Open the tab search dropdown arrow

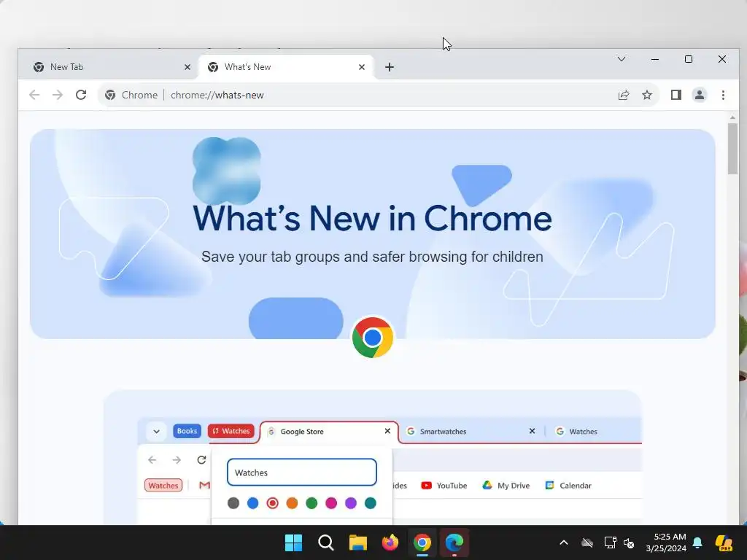click(622, 59)
